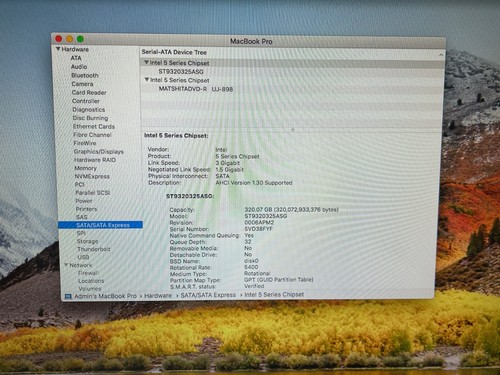Viewport: 500px width, 375px height.
Task: Select Thunderbolt in the sidebar
Action: [94, 249]
